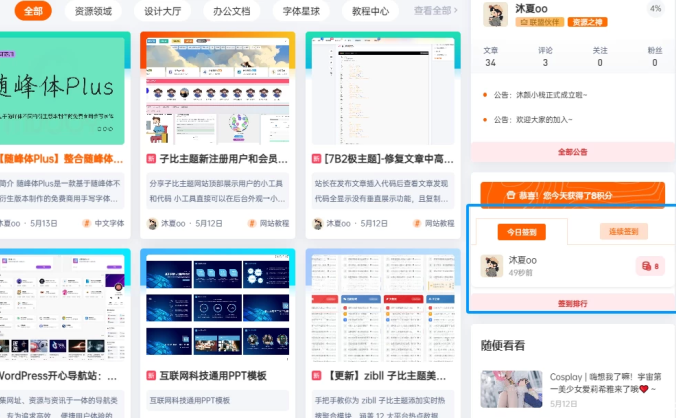Click the 4% progress indicator

[x=655, y=9]
